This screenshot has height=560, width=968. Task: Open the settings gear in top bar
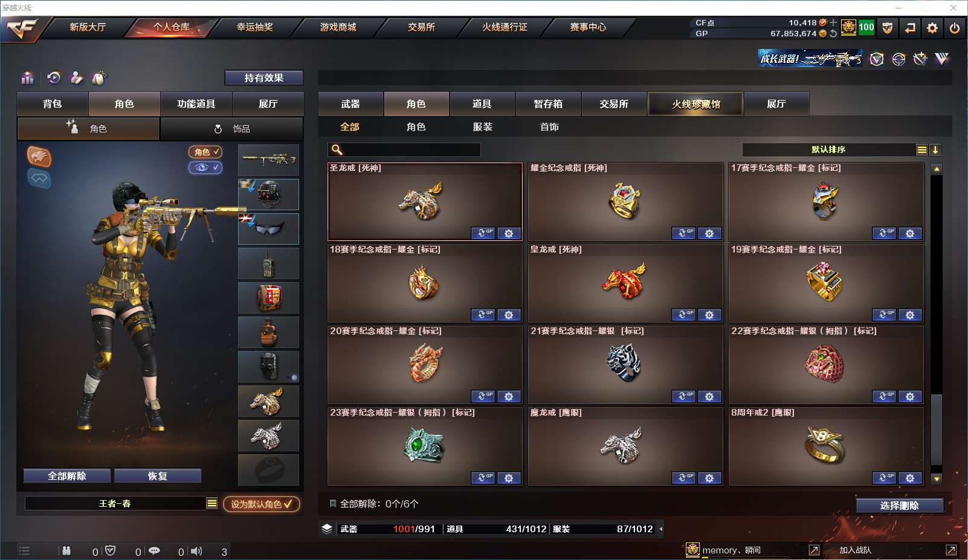(x=932, y=28)
